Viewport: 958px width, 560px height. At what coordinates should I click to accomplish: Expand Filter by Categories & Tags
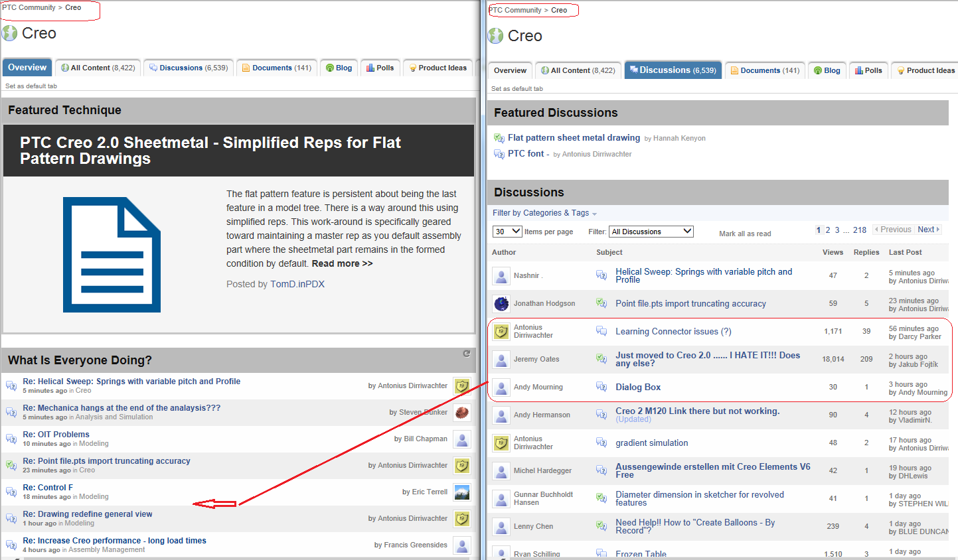544,213
